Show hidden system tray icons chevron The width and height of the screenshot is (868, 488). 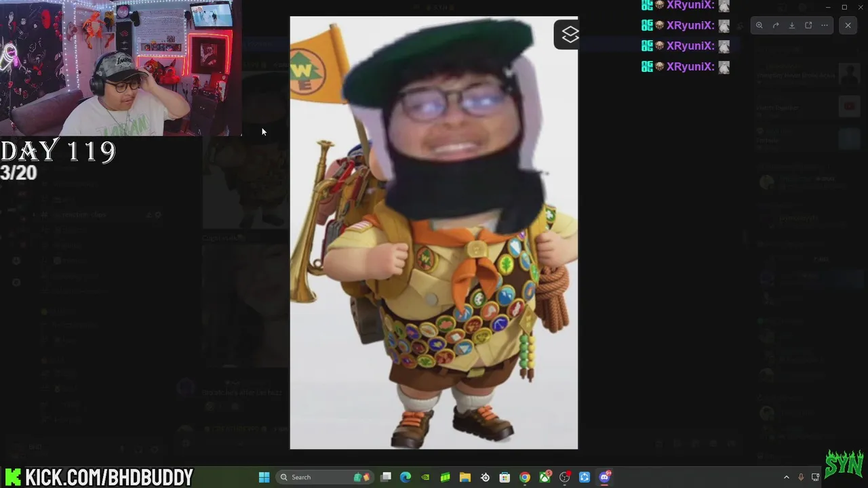point(786,477)
